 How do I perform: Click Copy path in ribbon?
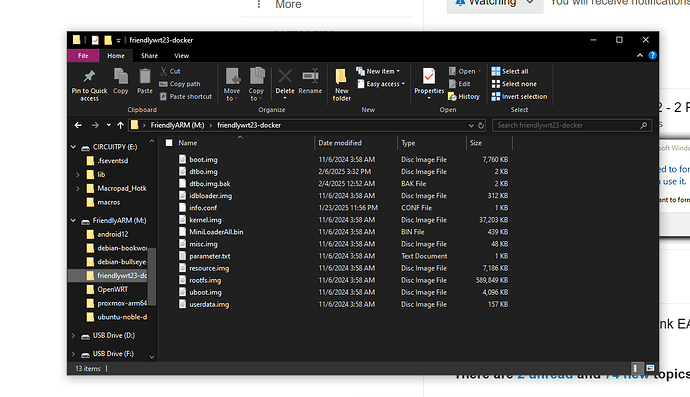point(180,84)
